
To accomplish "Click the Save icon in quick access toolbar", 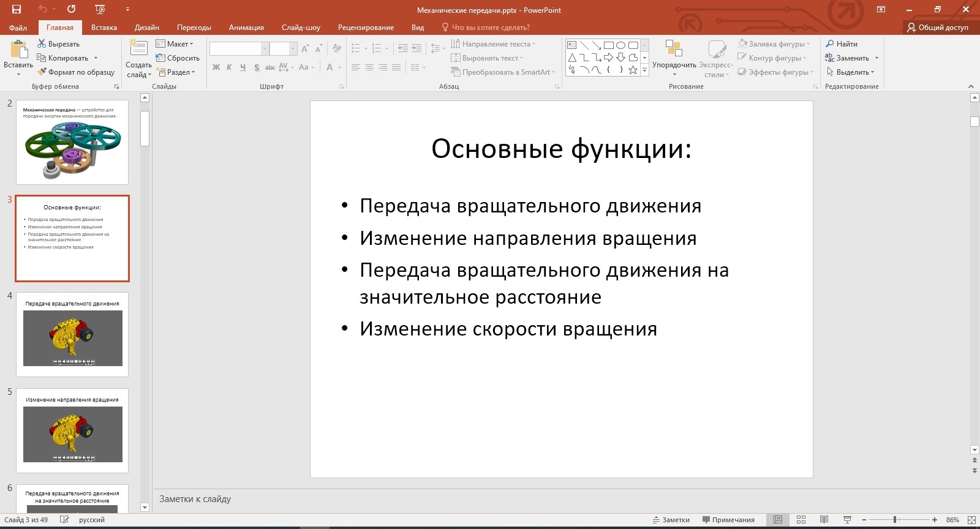I will (17, 9).
